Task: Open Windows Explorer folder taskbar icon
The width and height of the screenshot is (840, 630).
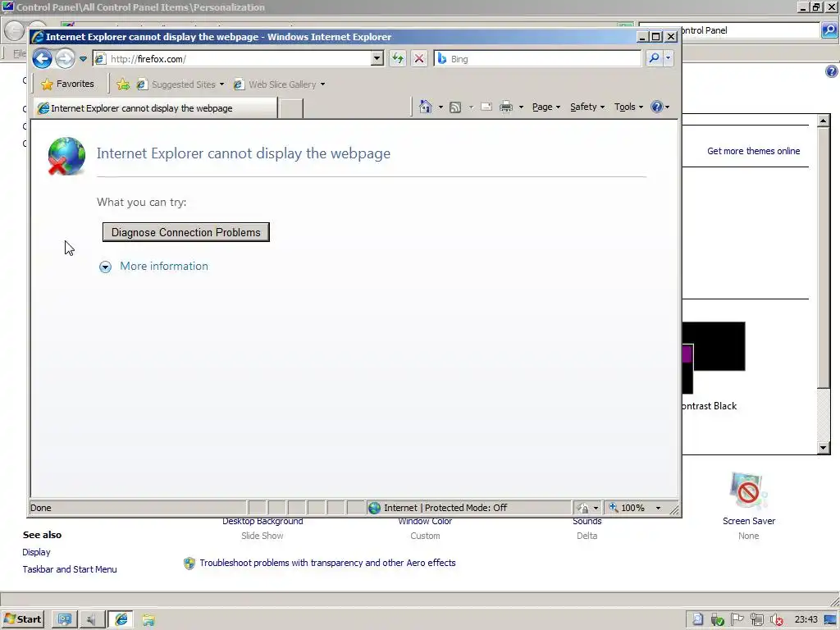Action: pyautogui.click(x=148, y=620)
